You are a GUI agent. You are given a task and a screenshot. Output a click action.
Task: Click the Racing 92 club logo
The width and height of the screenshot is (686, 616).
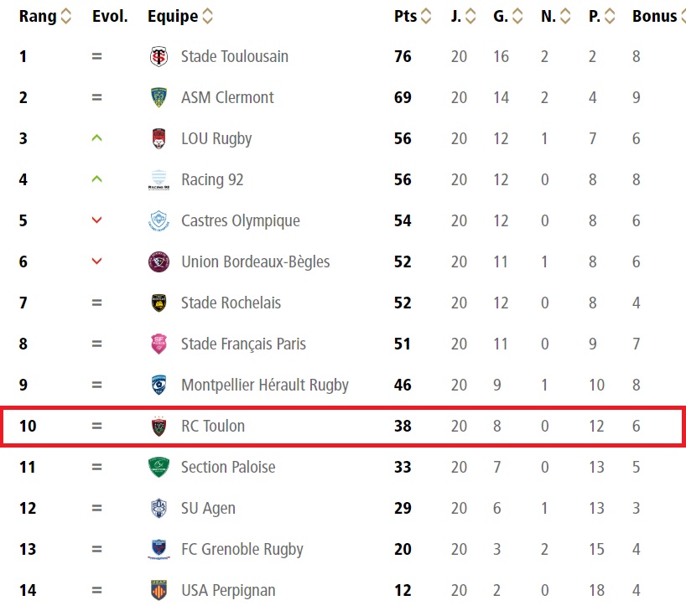[x=159, y=179]
